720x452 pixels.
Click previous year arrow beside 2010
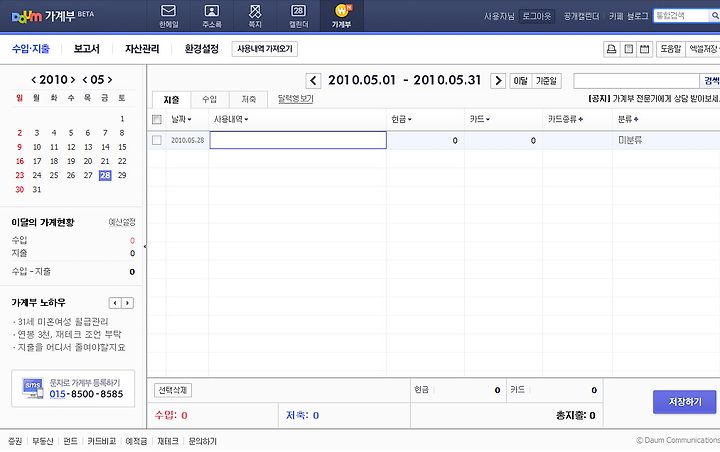click(34, 80)
